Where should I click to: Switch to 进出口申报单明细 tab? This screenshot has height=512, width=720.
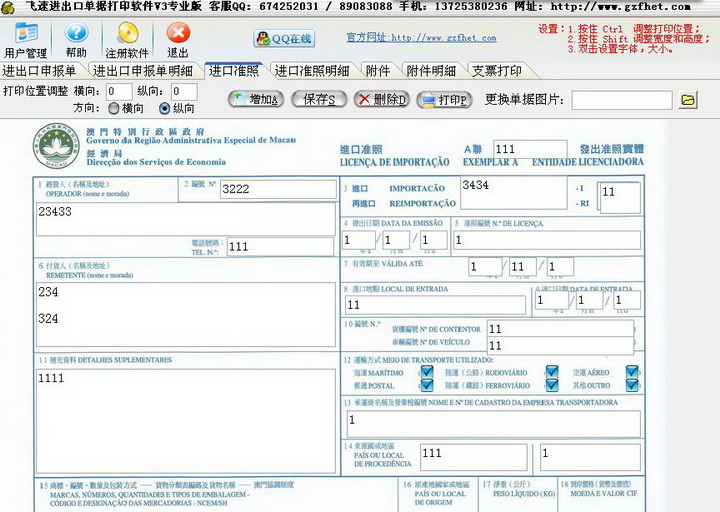(142, 71)
